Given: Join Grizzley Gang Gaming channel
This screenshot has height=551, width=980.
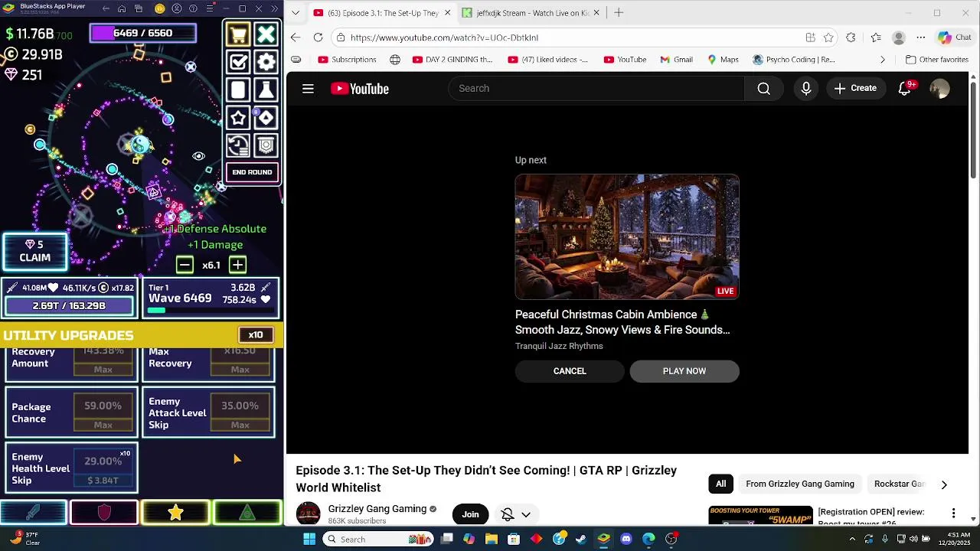Looking at the screenshot, I should (x=470, y=514).
